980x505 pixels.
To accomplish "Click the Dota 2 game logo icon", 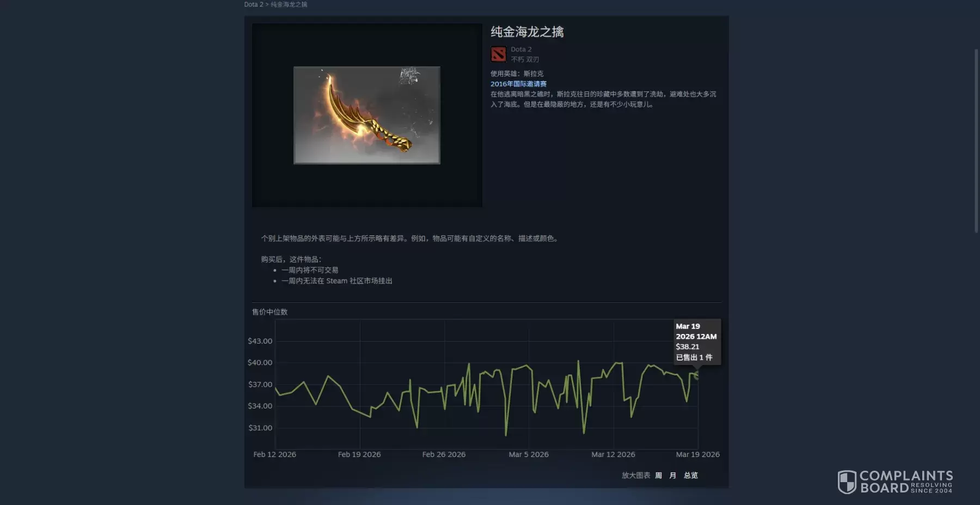I will 498,54.
